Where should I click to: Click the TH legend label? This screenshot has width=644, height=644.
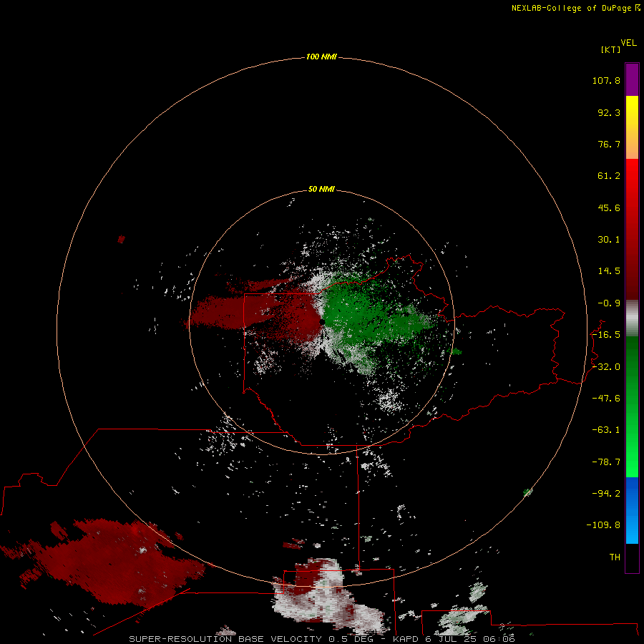(615, 557)
